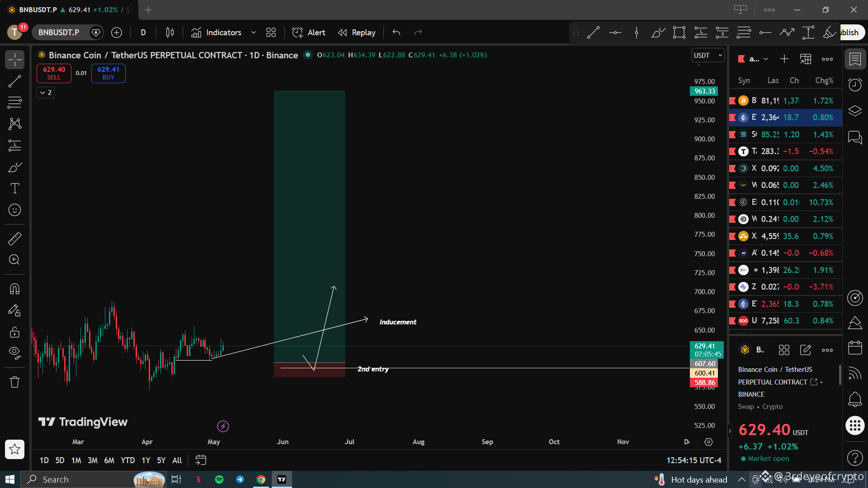Select the watchlist row with price 283
This screenshot has height=488, width=868.
click(x=786, y=151)
